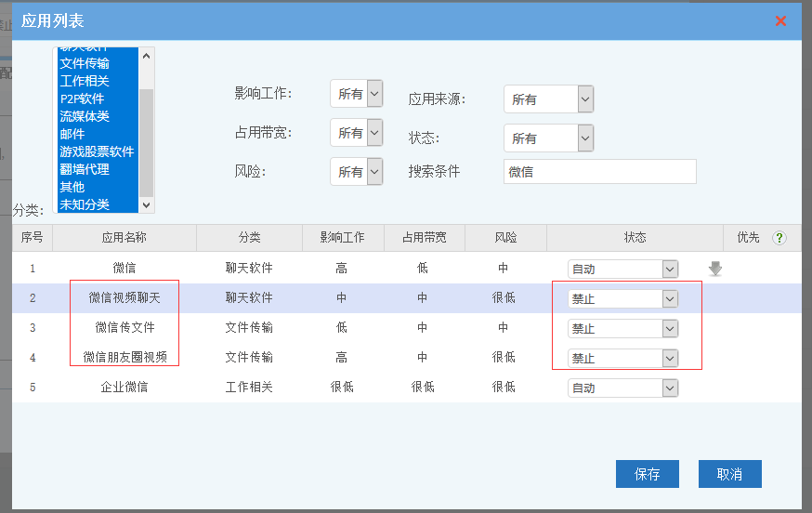Select 流媒体类 in the category list
This screenshot has width=812, height=513.
[85, 116]
